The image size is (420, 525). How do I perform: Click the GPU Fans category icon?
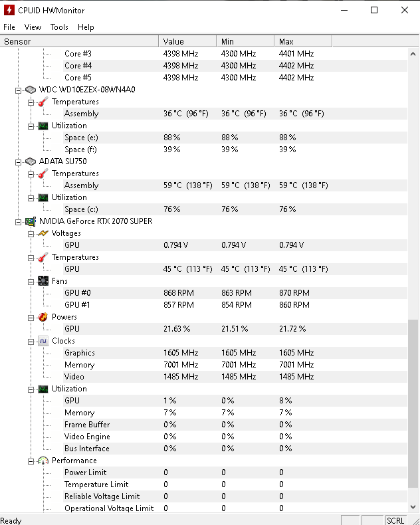[x=43, y=281]
